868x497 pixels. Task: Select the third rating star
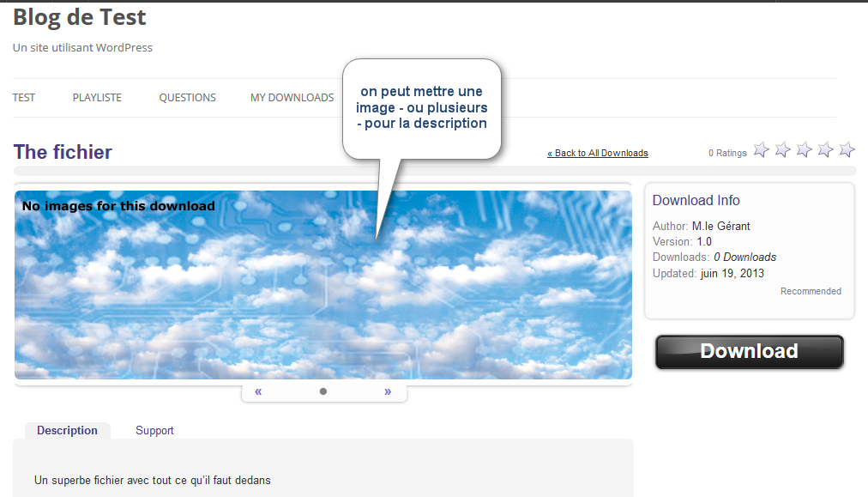[x=804, y=149]
